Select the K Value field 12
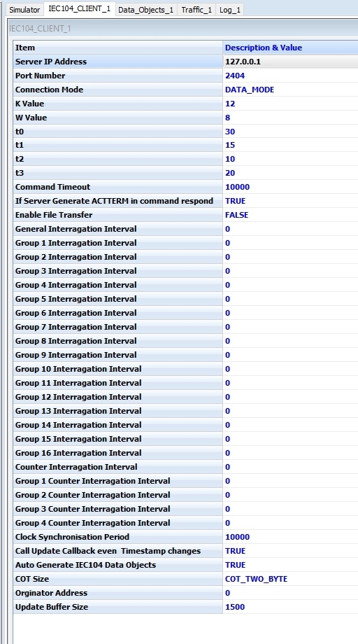 [x=290, y=104]
